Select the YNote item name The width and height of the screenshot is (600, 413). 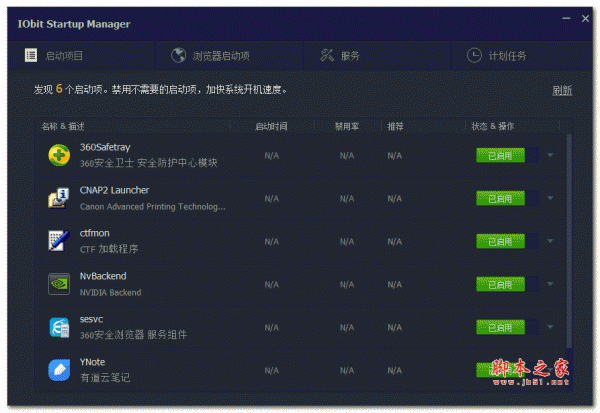pos(92,362)
